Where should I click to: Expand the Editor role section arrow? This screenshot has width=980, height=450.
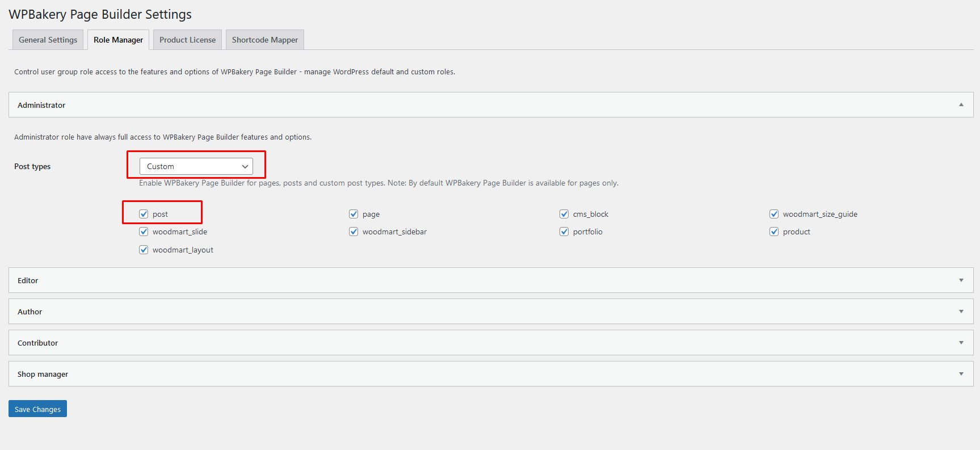(961, 280)
